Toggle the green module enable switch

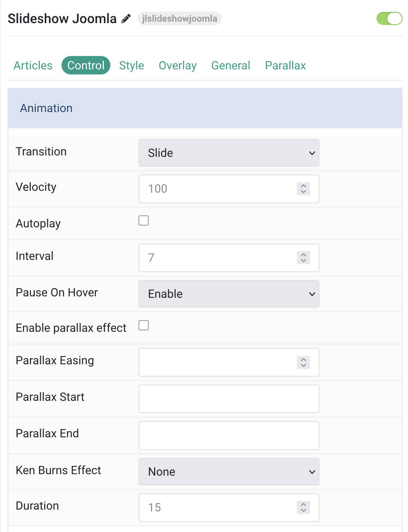389,18
